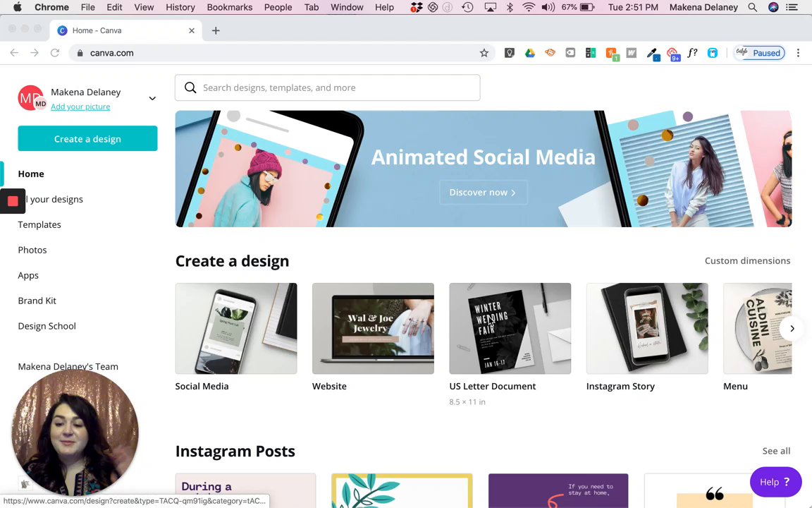Open the Help button
The height and width of the screenshot is (508, 812).
click(x=775, y=482)
